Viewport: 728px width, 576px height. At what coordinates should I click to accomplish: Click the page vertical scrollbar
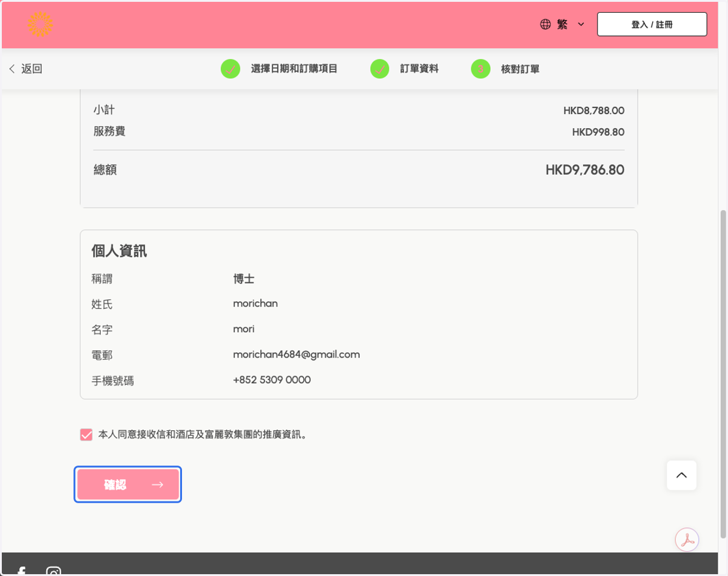723,373
